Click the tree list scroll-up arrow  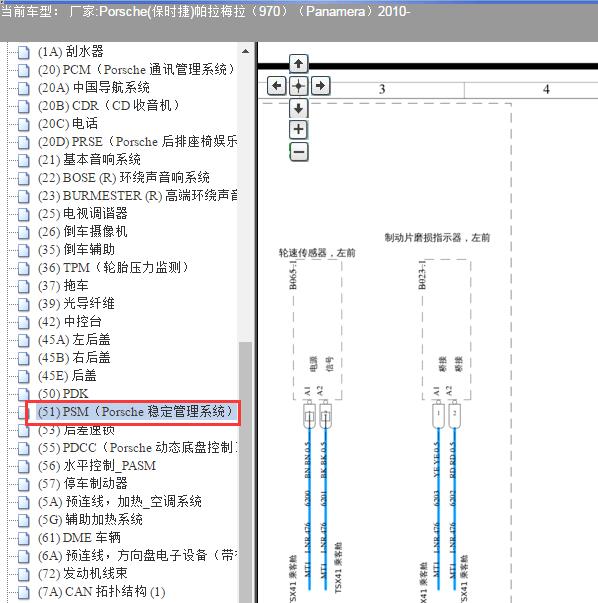(245, 51)
